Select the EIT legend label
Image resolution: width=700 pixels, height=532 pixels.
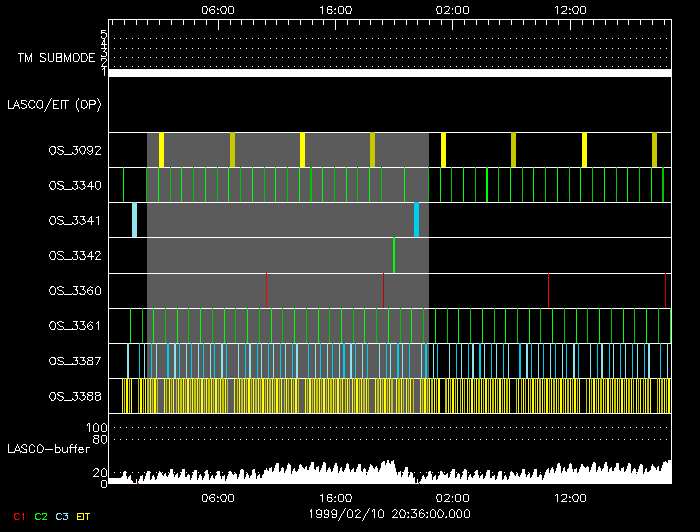pos(84,516)
